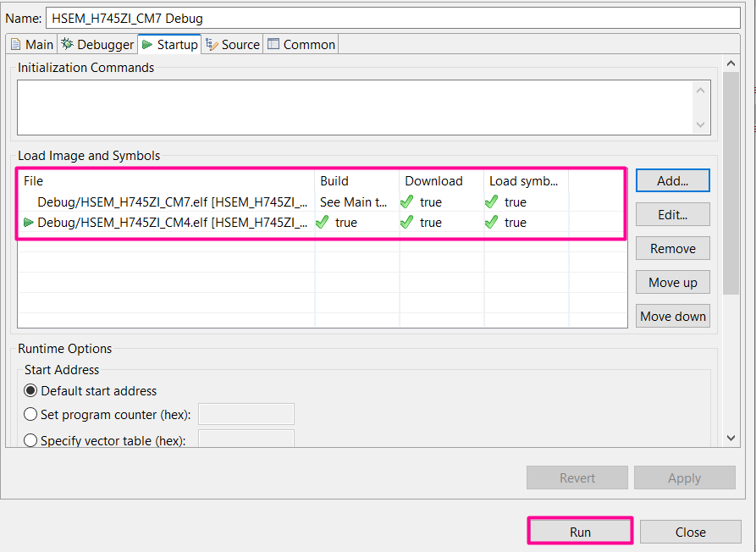Select the Startup tab

click(x=169, y=44)
